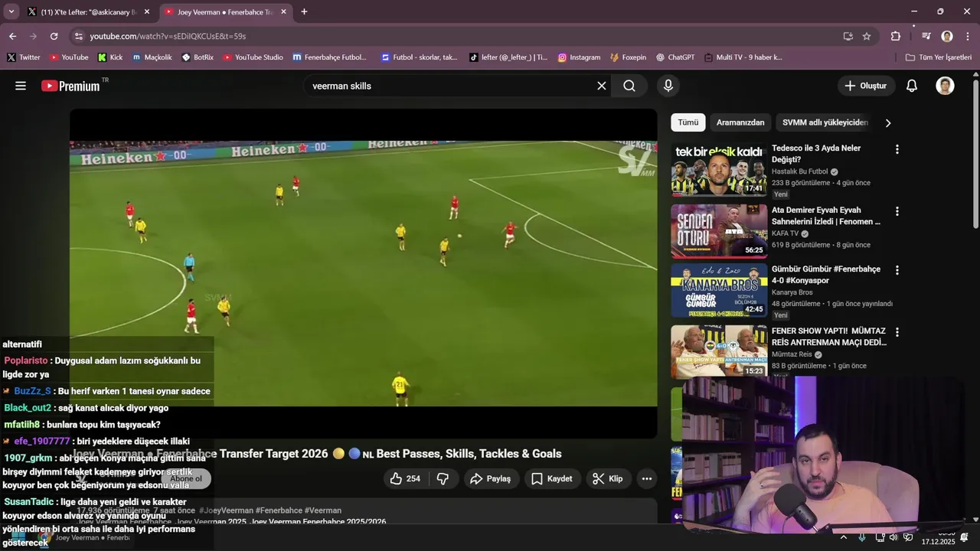Open the tab search dropdown arrow

click(x=11, y=11)
